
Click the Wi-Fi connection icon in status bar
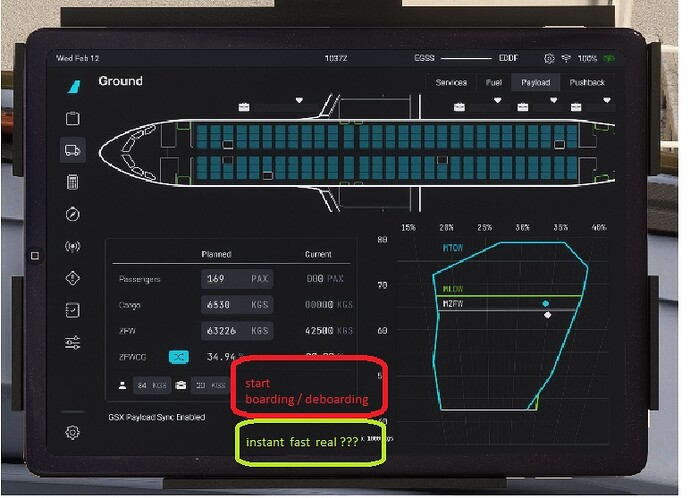pyautogui.click(x=566, y=58)
